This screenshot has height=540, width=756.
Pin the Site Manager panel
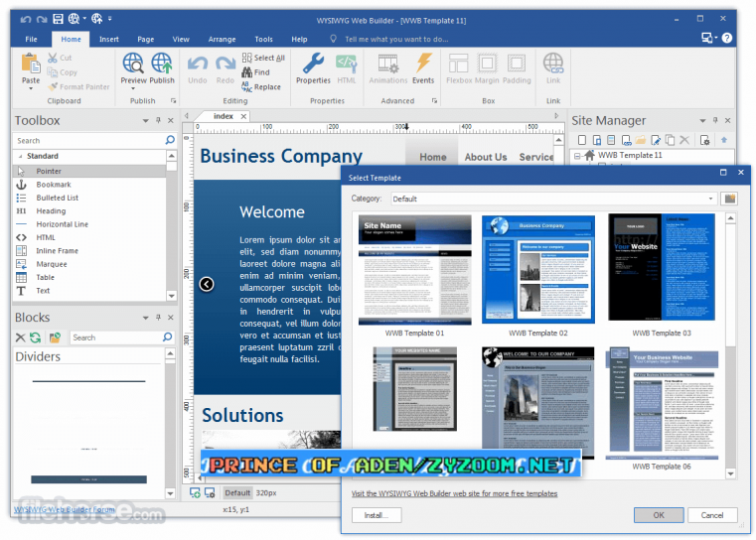[715, 120]
